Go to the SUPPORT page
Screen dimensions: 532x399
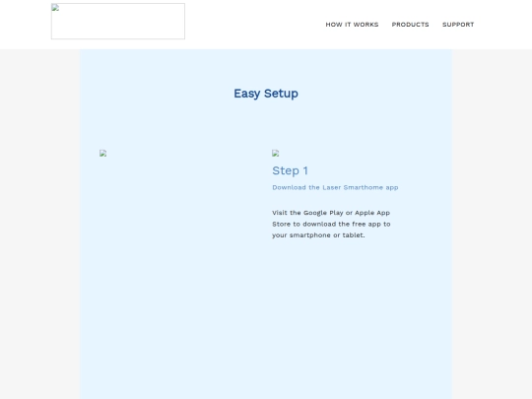(458, 25)
